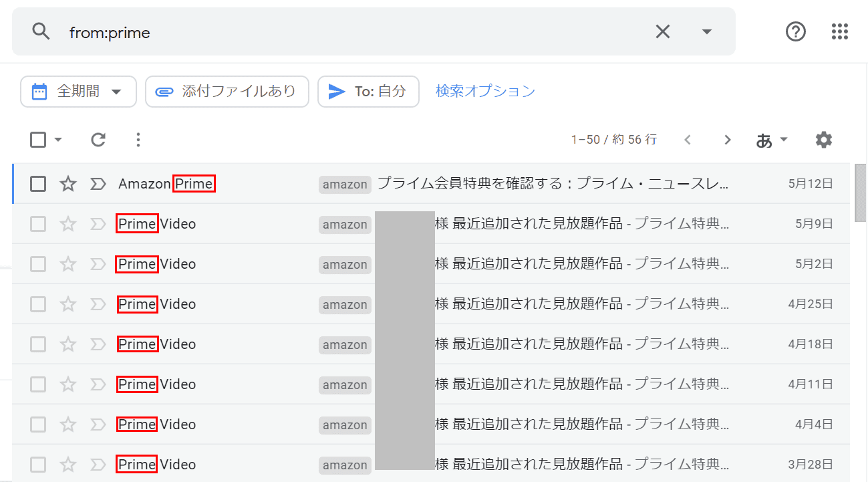Star the 4月18日 Prime Video email

(x=68, y=344)
